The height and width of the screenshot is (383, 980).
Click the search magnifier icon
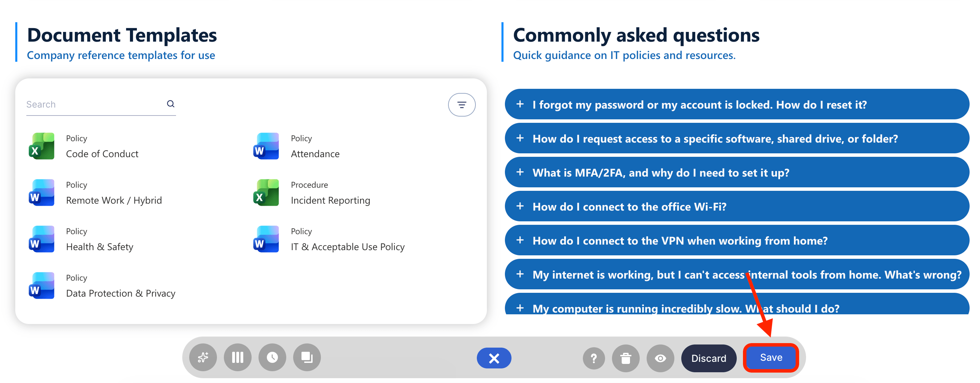[171, 103]
